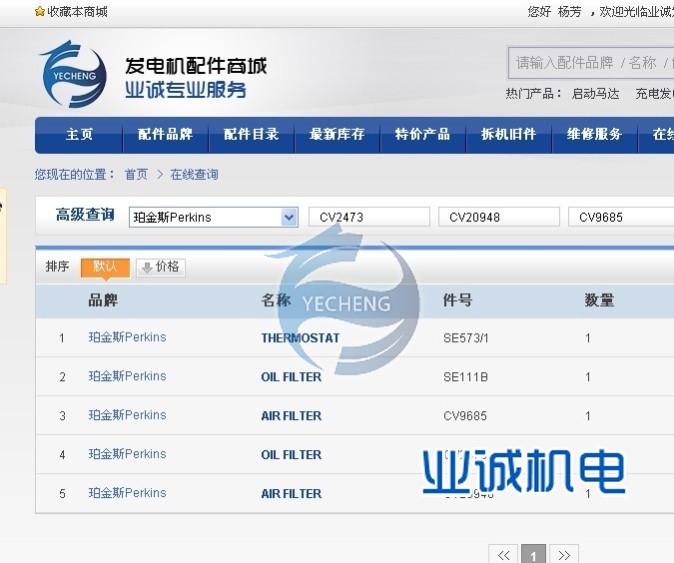Viewport: 674px width, 563px height.
Task: Open the 特价产品 menu item
Action: coord(423,135)
